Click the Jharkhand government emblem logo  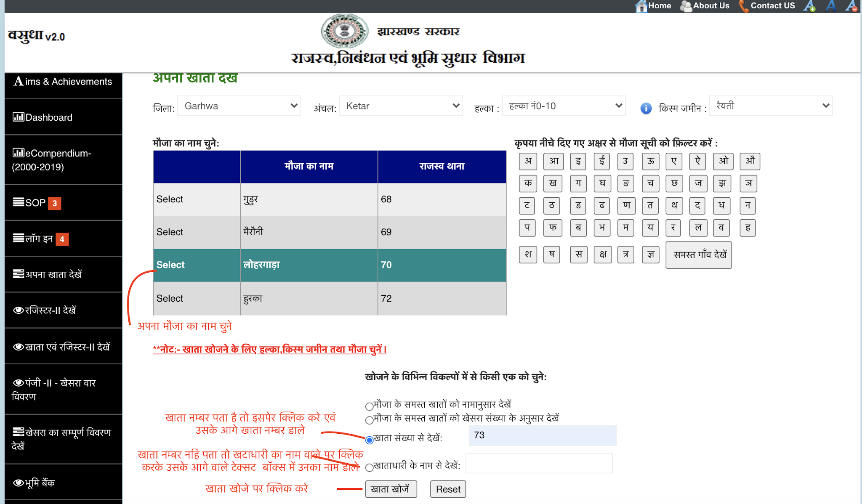click(x=345, y=31)
